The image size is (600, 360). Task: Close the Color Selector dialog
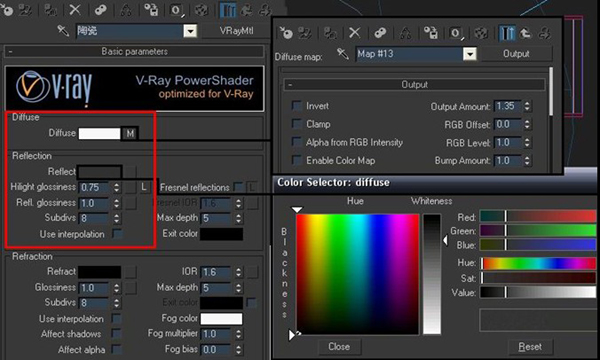pos(339,347)
